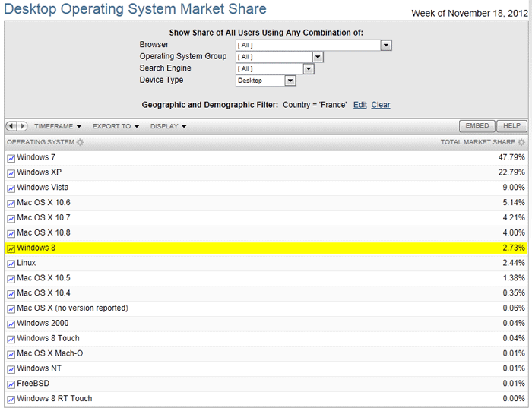Open the Device Type dropdown set to Desktop
The image size is (532, 411).
pyautogui.click(x=290, y=81)
